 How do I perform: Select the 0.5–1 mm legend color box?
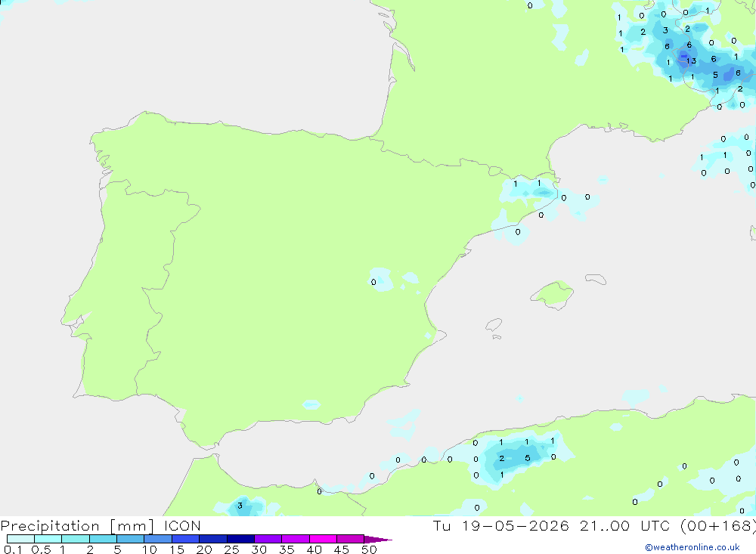click(48, 539)
